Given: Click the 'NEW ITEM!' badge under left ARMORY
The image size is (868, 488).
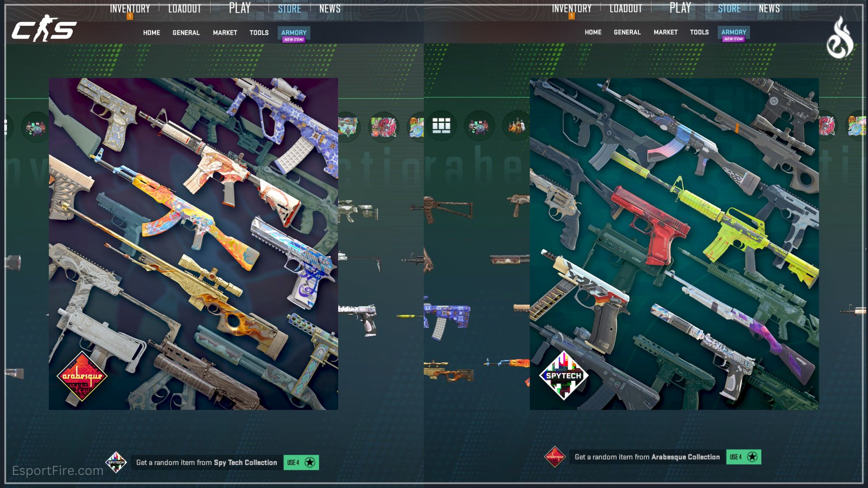Looking at the screenshot, I should [x=294, y=39].
